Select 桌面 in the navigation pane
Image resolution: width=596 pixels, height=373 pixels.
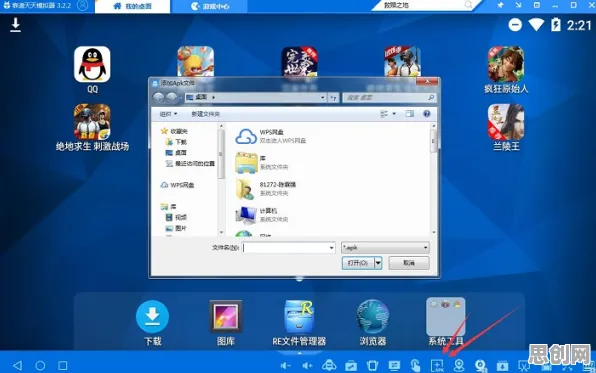coord(176,153)
